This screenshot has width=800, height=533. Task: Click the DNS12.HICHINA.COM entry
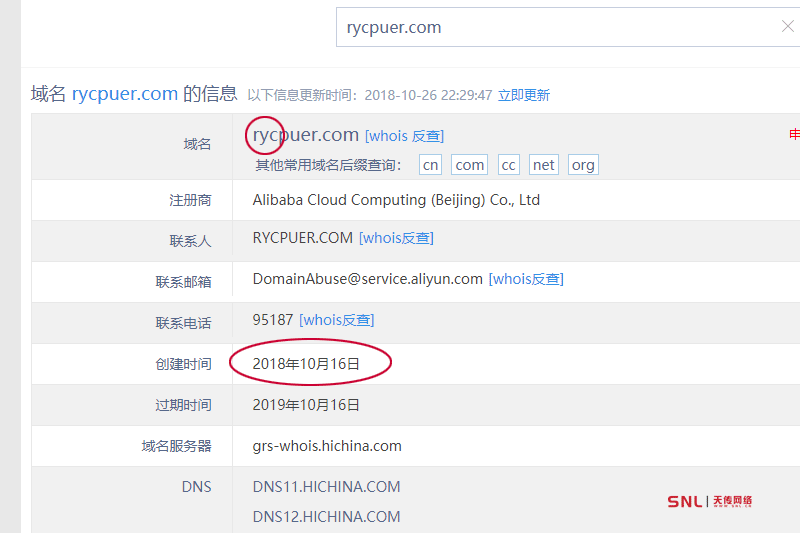coord(327,517)
